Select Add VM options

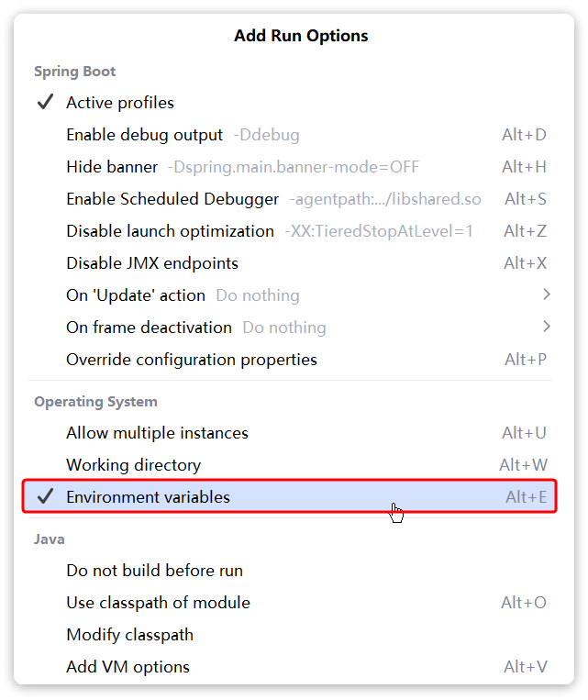(x=128, y=667)
